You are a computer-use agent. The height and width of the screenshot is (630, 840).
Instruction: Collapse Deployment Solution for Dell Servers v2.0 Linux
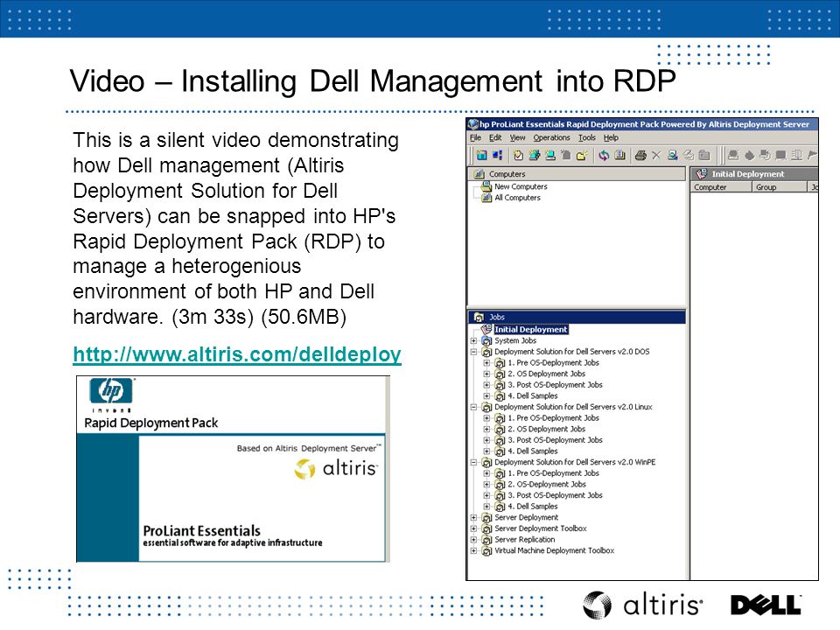point(473,407)
